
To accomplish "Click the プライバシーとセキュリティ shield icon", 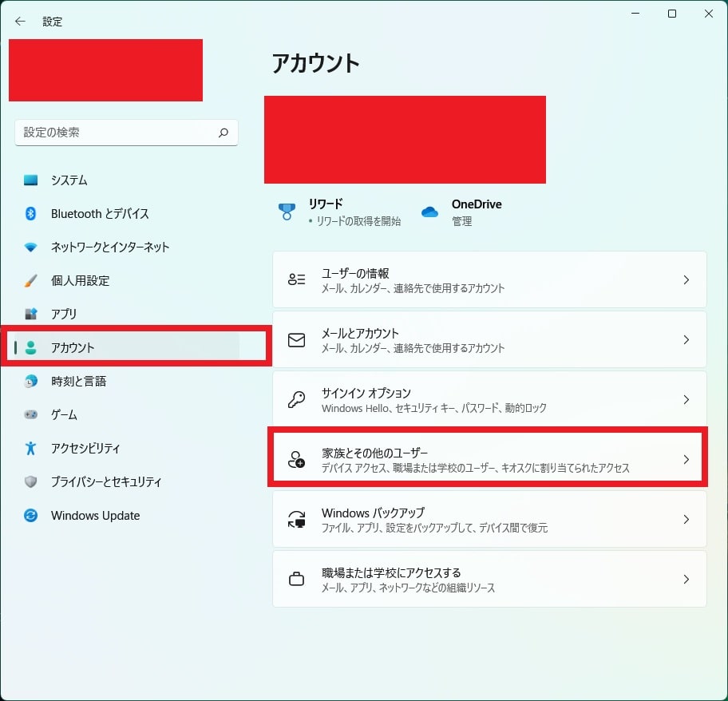I will click(x=30, y=482).
